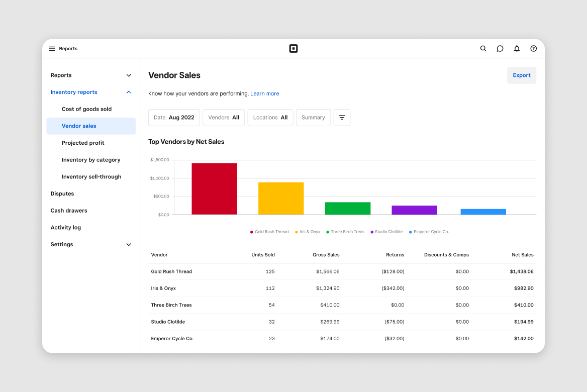The width and height of the screenshot is (587, 392).
Task: Click the Gold Rush Thread legend dot
Action: pyautogui.click(x=251, y=232)
